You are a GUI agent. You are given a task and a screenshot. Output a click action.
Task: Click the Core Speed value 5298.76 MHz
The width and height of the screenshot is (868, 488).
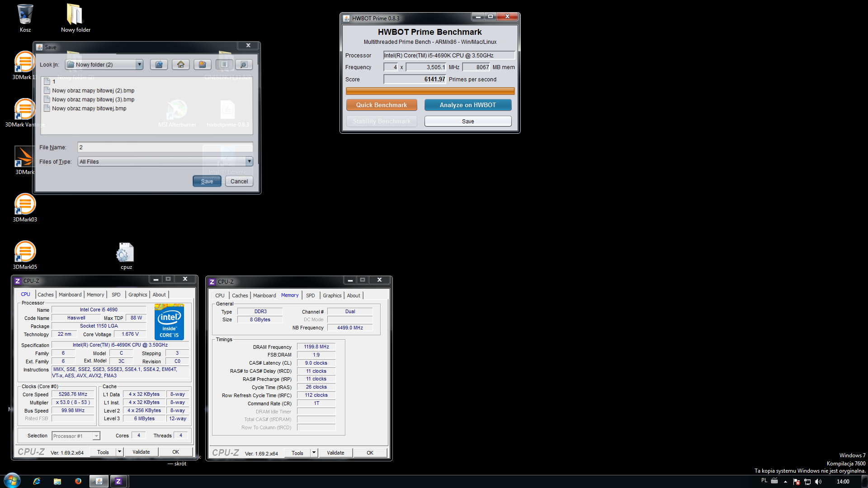(x=73, y=394)
